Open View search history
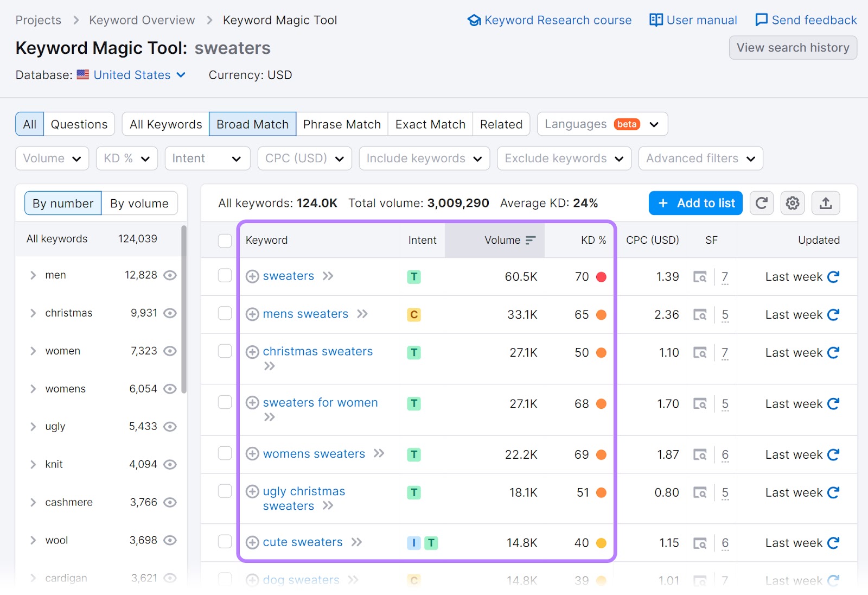This screenshot has height=595, width=868. click(793, 48)
